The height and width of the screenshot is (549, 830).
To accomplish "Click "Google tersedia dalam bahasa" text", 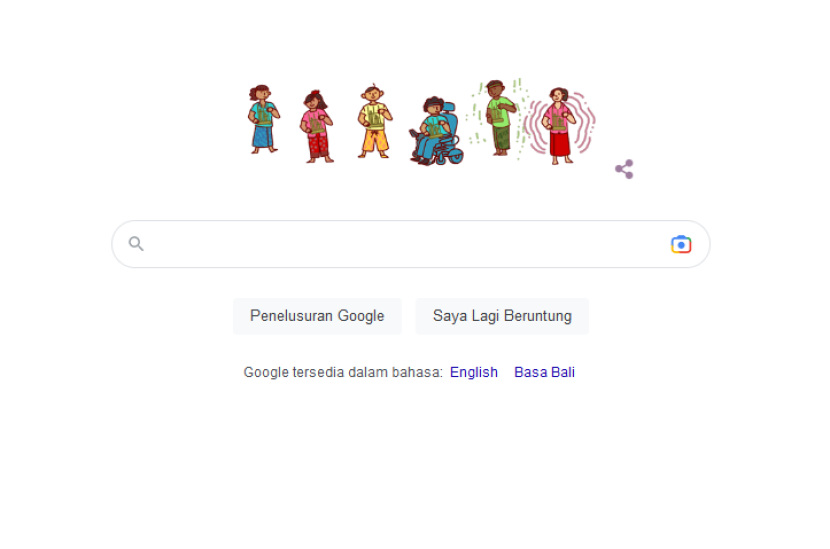I will tap(343, 372).
